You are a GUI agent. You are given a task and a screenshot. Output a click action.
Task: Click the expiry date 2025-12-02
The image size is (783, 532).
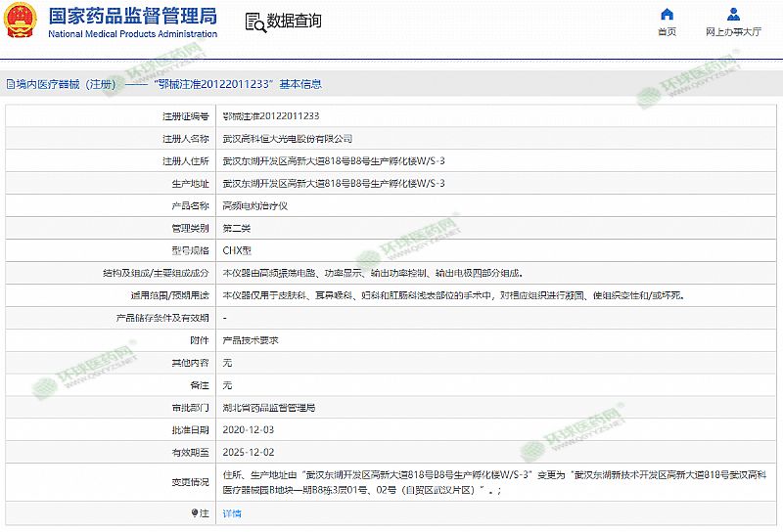pos(249,452)
